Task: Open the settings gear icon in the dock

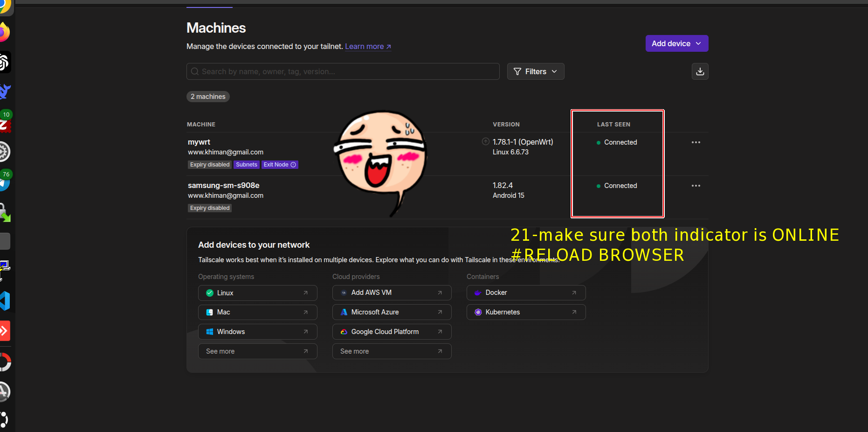Action: (x=4, y=152)
